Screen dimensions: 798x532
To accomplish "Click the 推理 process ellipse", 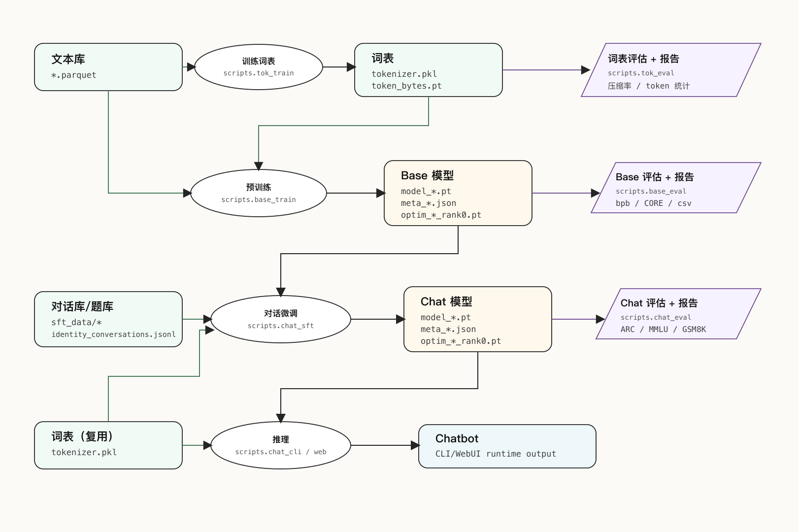I will click(x=281, y=445).
